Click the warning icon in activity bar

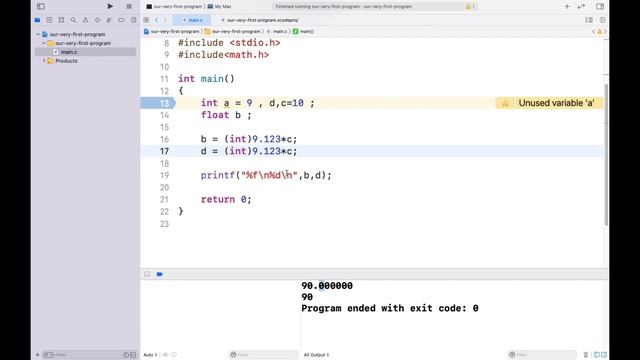pyautogui.click(x=468, y=7)
